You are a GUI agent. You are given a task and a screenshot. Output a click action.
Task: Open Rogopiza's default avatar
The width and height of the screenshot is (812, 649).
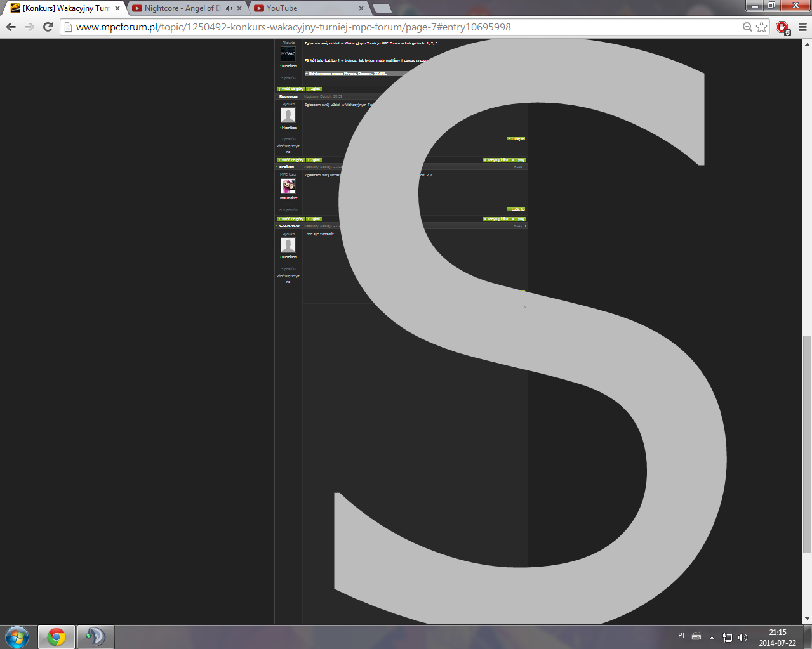(x=288, y=115)
